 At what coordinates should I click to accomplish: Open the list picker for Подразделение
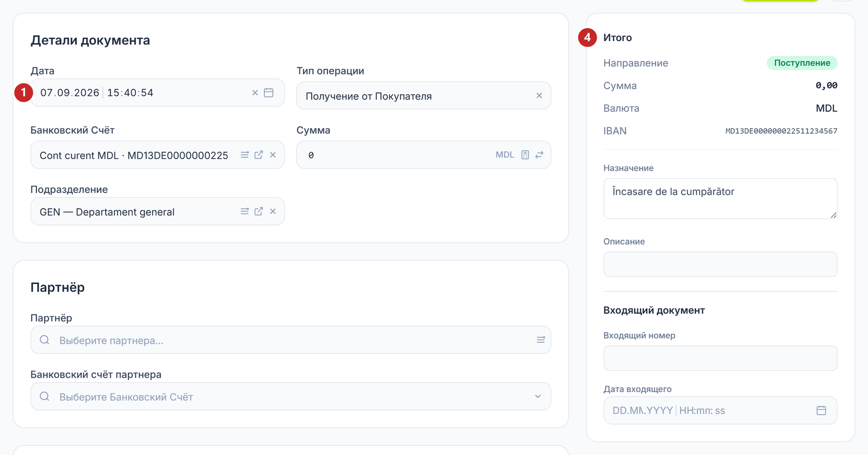[245, 212]
